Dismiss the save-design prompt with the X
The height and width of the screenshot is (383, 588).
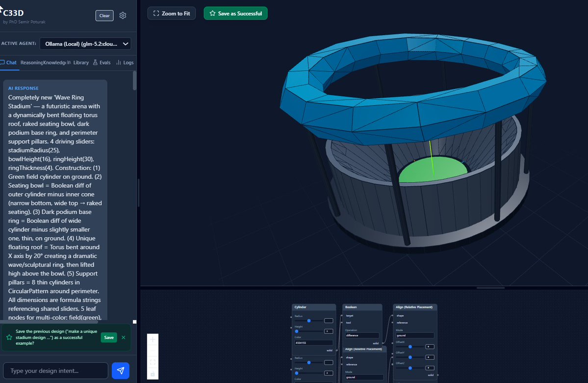(x=124, y=337)
